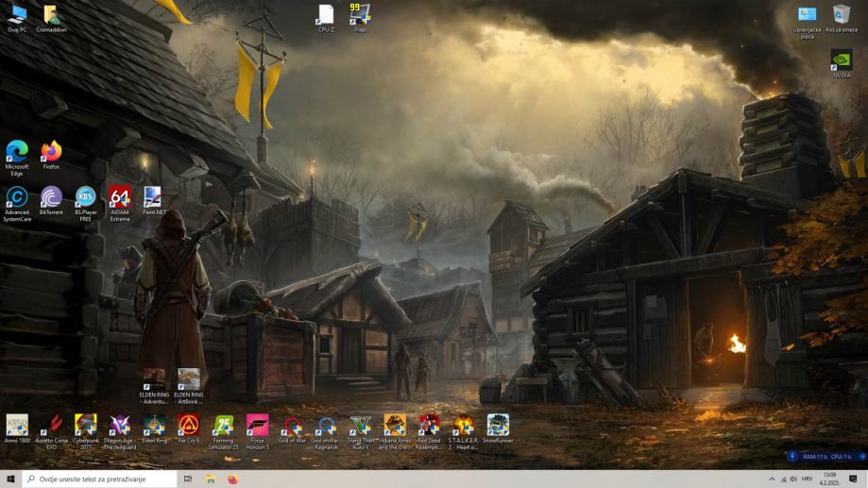This screenshot has height=488, width=868.
Task: Launch Grand Theft Auto V shortcut
Action: (x=361, y=432)
